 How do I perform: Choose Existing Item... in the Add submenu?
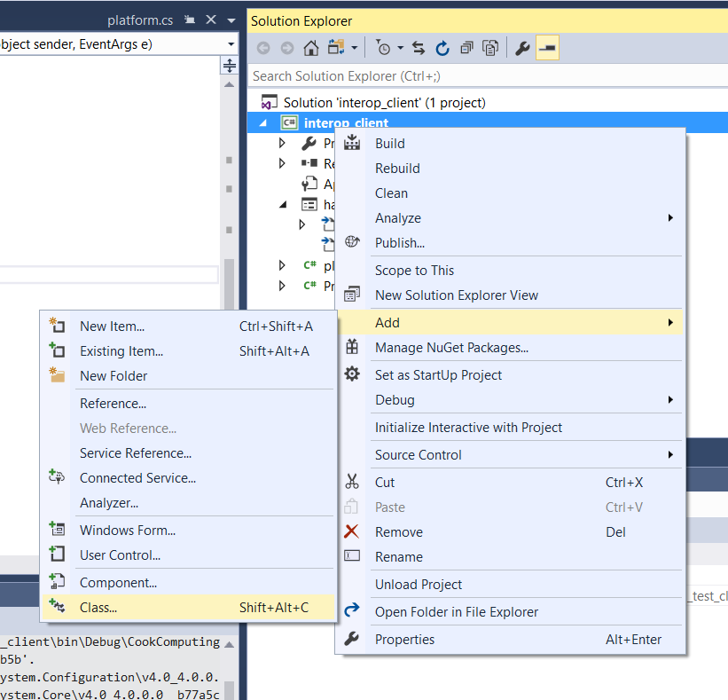click(x=188, y=351)
